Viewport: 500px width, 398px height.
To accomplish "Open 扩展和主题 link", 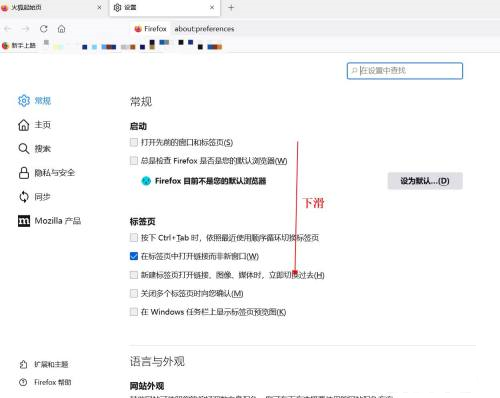I will [x=44, y=364].
